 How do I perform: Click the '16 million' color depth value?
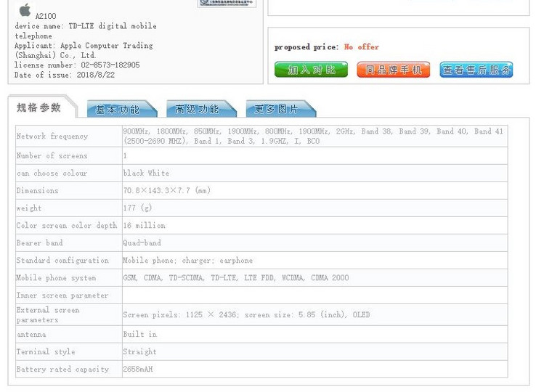(145, 226)
